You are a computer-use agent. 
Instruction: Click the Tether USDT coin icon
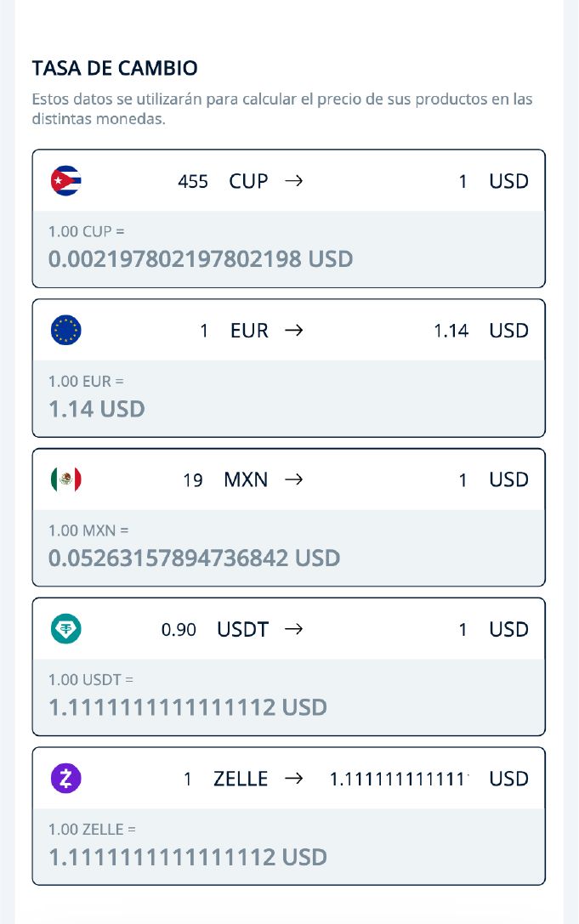(65, 629)
